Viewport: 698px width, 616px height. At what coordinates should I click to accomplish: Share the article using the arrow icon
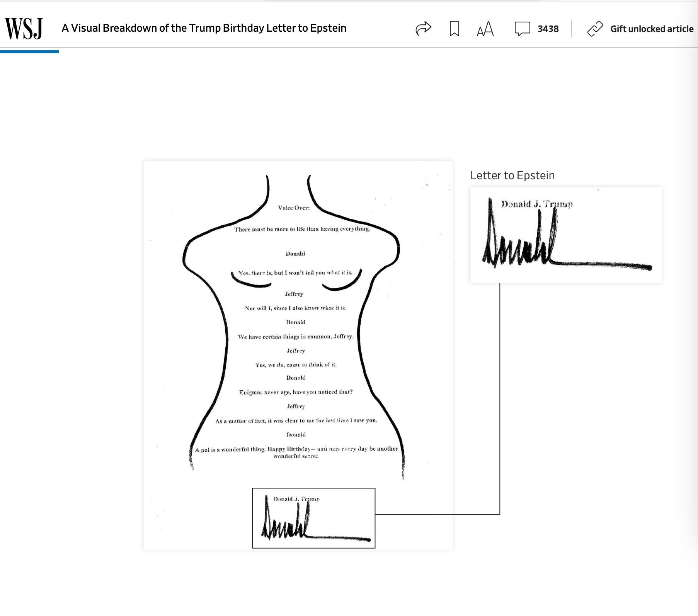[423, 29]
